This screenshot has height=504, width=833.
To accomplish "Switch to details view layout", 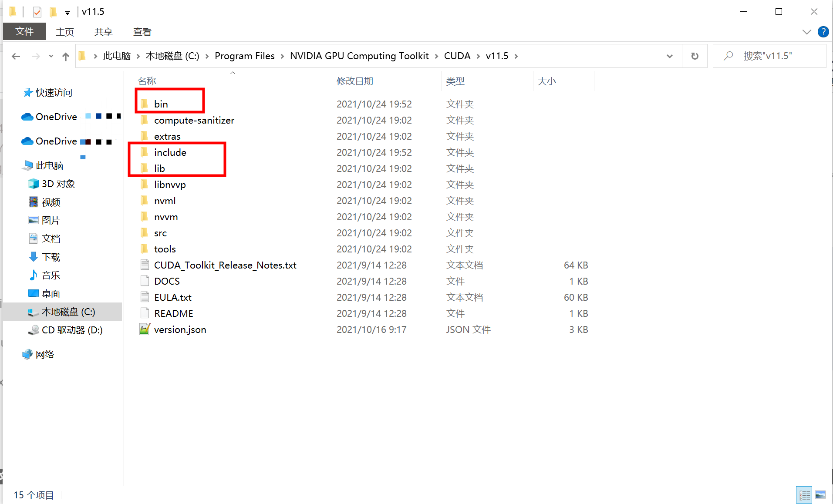I will [x=804, y=495].
